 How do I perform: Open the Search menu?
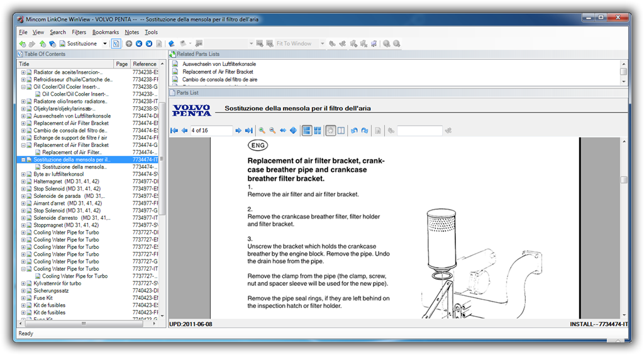(58, 32)
